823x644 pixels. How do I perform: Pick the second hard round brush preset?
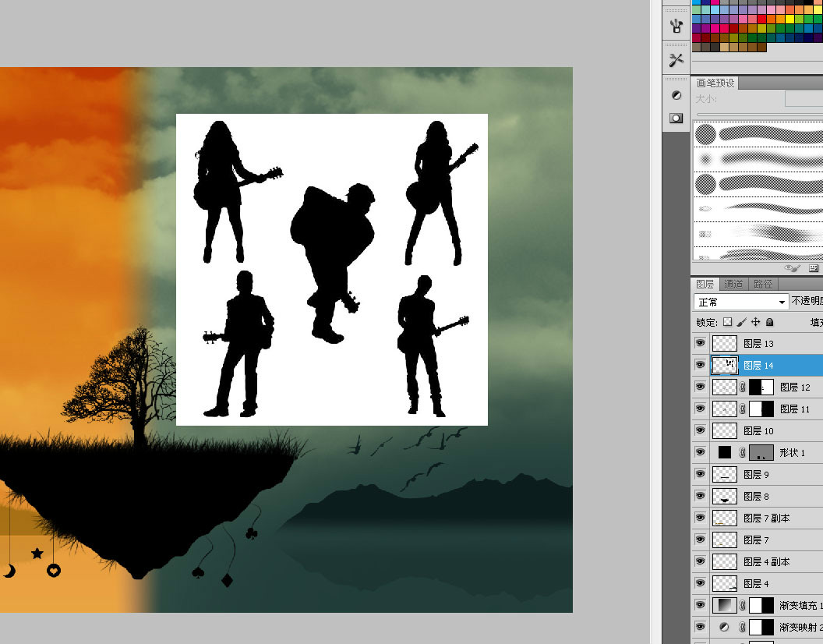click(x=758, y=184)
